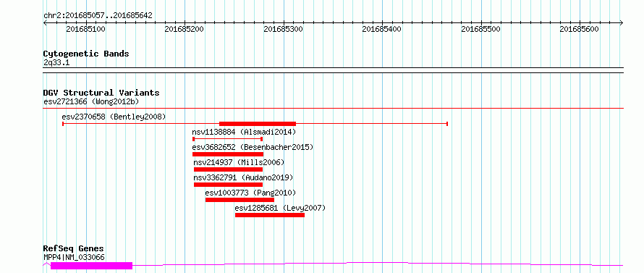Click the chr2:201685057..201685642 coordinate label
The image size is (644, 273).
(98, 16)
